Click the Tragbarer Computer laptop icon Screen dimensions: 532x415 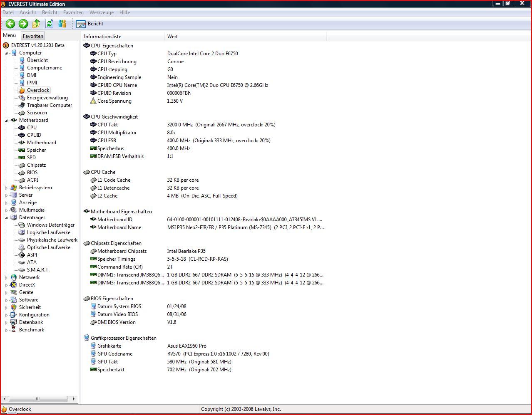pyautogui.click(x=22, y=105)
